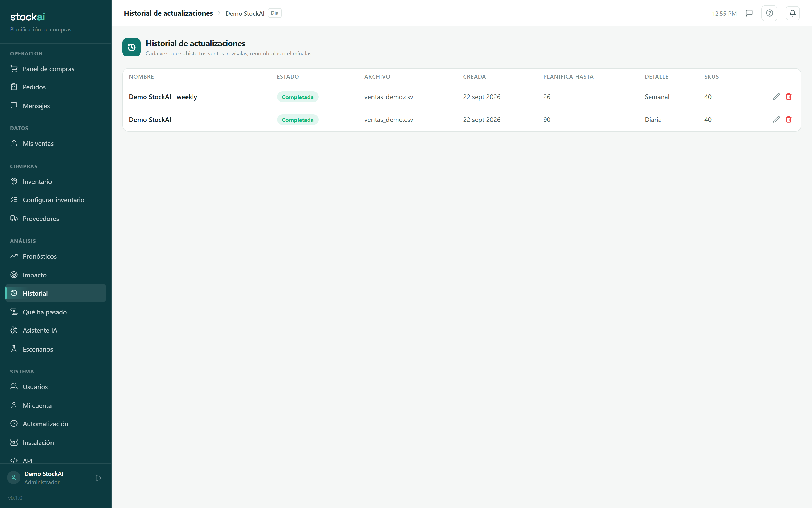Click the NOMBRE column header
This screenshot has width=812, height=508.
click(x=141, y=77)
